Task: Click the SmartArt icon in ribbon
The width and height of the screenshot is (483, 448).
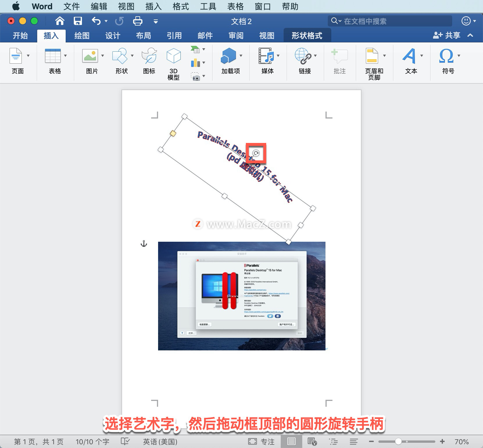Action: click(195, 49)
